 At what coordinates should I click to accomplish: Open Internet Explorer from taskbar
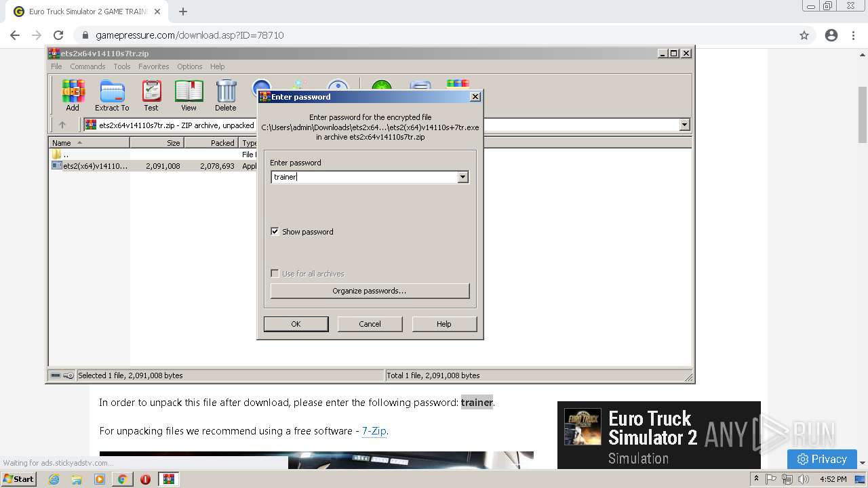coord(54,479)
